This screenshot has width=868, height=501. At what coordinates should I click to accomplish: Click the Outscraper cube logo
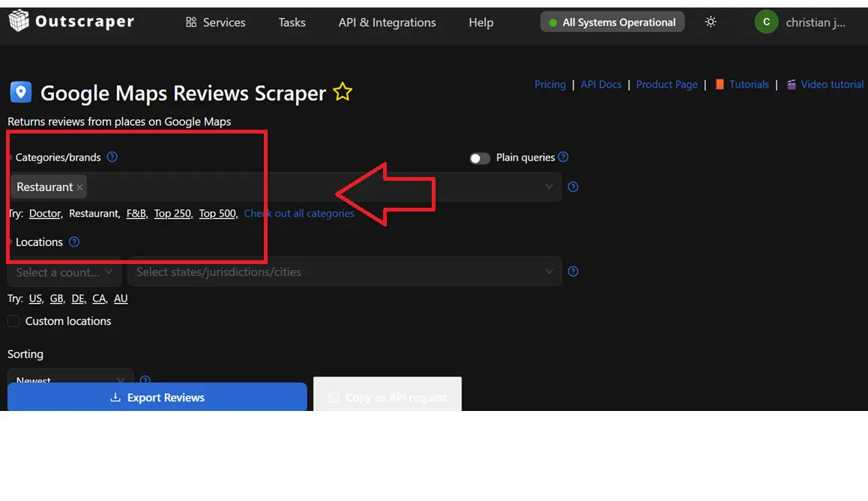point(19,22)
